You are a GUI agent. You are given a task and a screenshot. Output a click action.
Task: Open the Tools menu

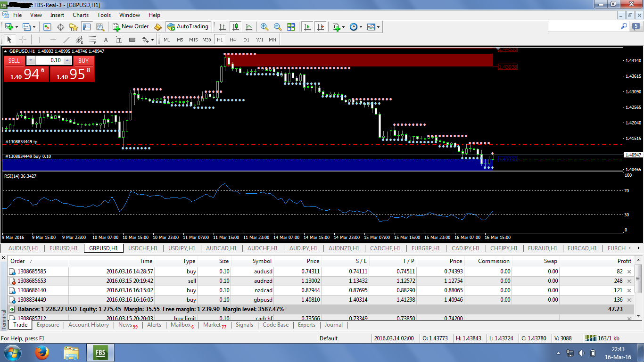click(104, 15)
